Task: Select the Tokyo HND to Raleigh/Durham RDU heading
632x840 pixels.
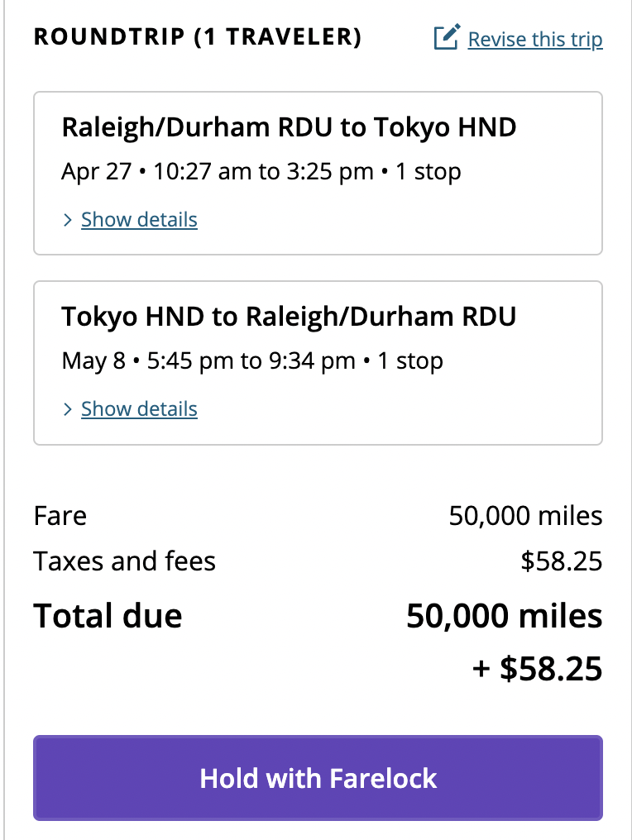Action: 289,317
